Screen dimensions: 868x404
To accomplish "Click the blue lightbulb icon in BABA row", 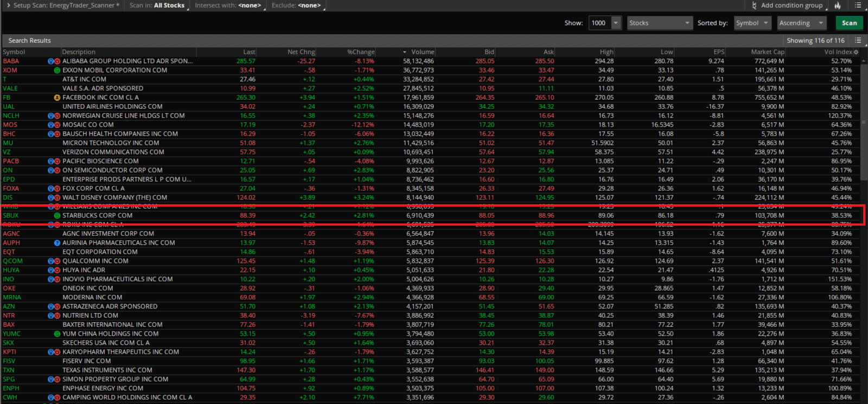I will [x=51, y=61].
